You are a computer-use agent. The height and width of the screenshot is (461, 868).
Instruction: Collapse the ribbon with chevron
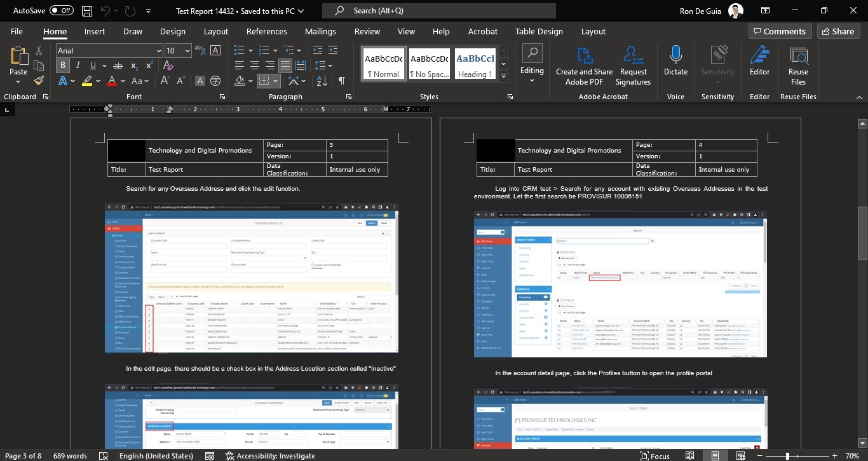858,97
